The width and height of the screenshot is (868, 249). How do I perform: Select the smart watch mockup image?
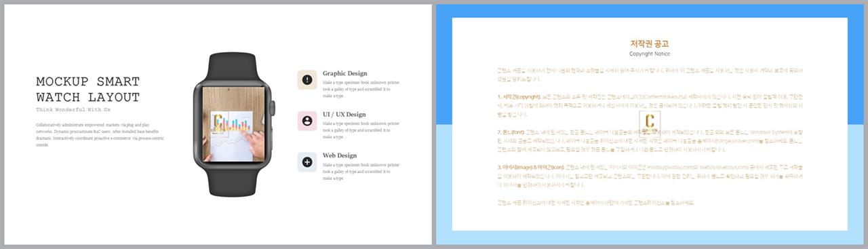point(235,124)
